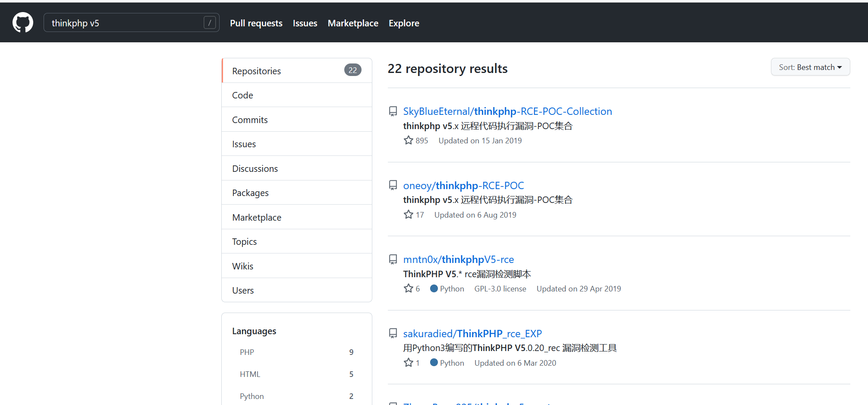Filter results by HTML language

pos(250,374)
